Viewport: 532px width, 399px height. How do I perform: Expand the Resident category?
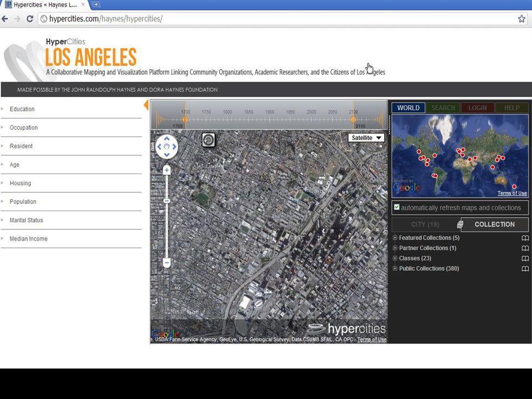[71, 146]
